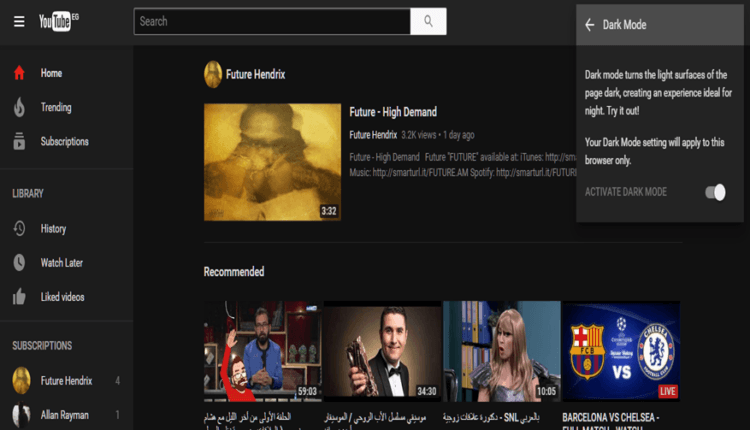Viewport: 750px width, 430px height.
Task: Click Future Hendrix uploader name under title
Action: click(373, 135)
